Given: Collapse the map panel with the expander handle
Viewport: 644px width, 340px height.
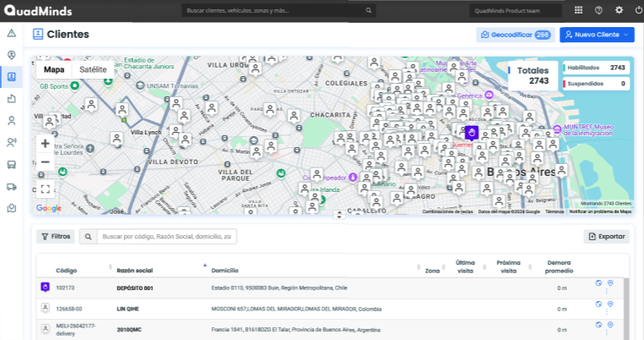Looking at the screenshot, I should (x=339, y=215).
